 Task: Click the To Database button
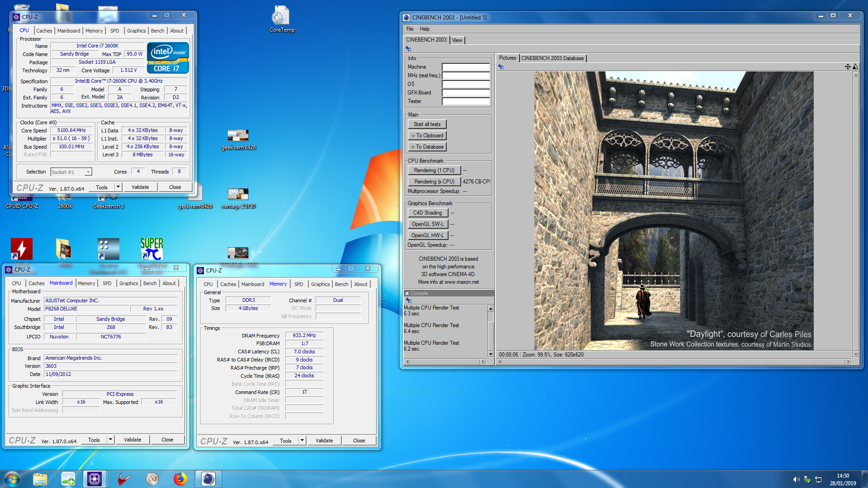coord(427,147)
